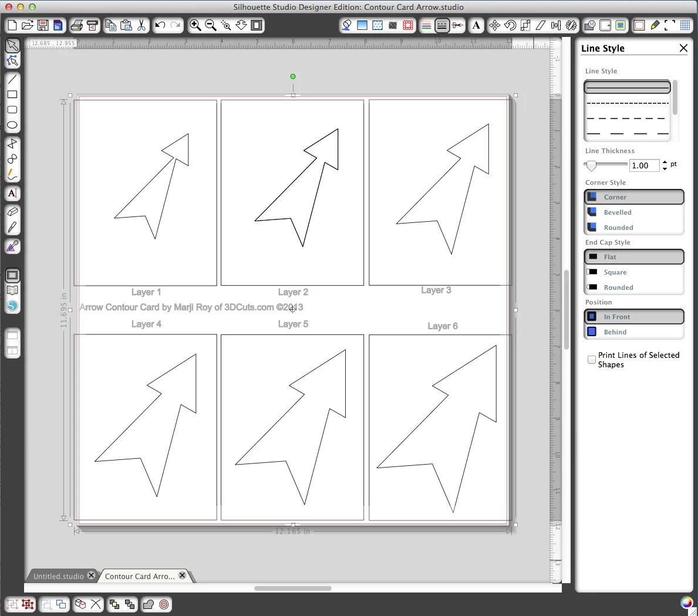The width and height of the screenshot is (698, 616).
Task: Open a file with folder icon
Action: (x=27, y=25)
